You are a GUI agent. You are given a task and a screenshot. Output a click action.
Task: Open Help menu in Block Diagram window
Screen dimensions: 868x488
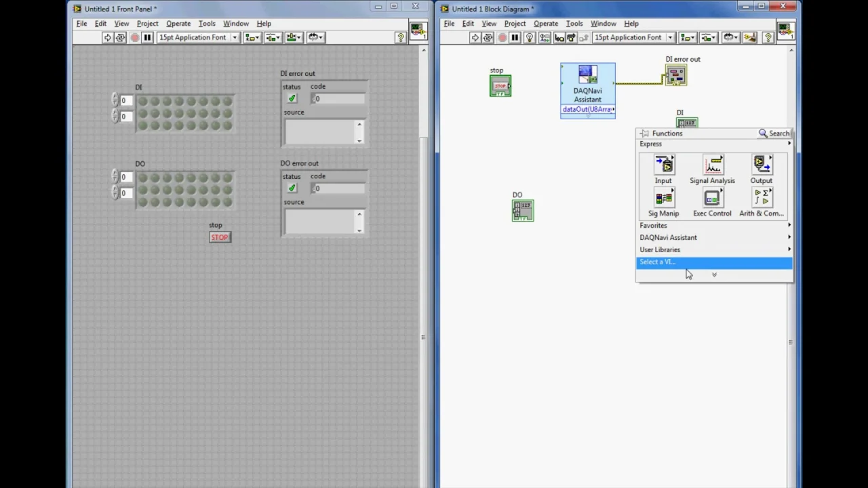coord(631,24)
